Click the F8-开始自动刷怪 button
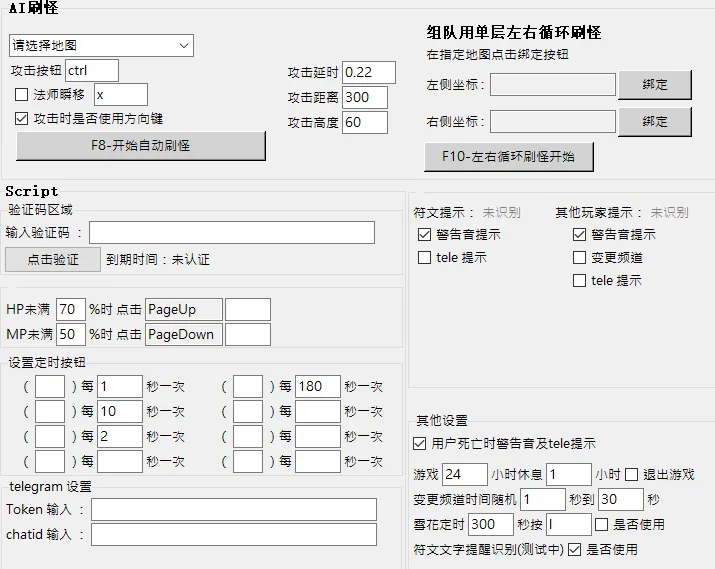 click(x=141, y=146)
